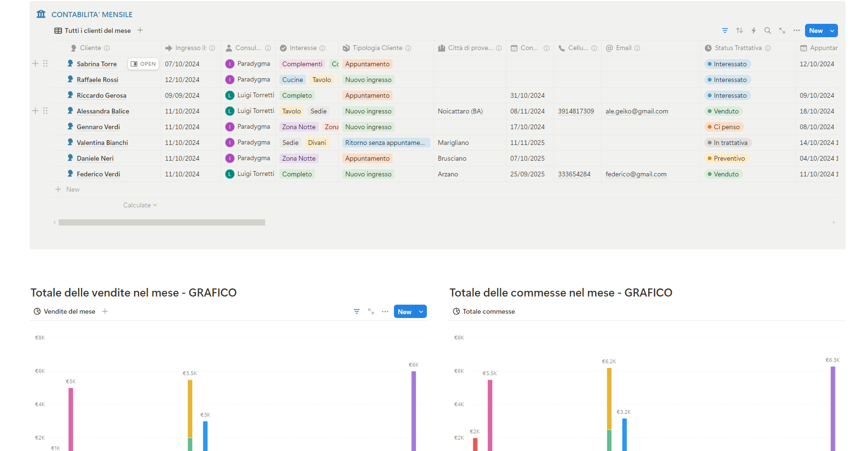Select the Vendite del mese chart tab
The width and height of the screenshot is (868, 451).
pos(64,311)
